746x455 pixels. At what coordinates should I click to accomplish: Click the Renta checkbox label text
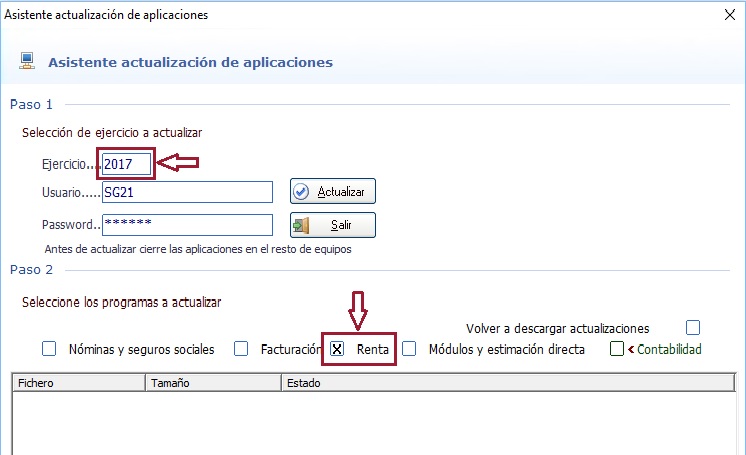coord(372,349)
